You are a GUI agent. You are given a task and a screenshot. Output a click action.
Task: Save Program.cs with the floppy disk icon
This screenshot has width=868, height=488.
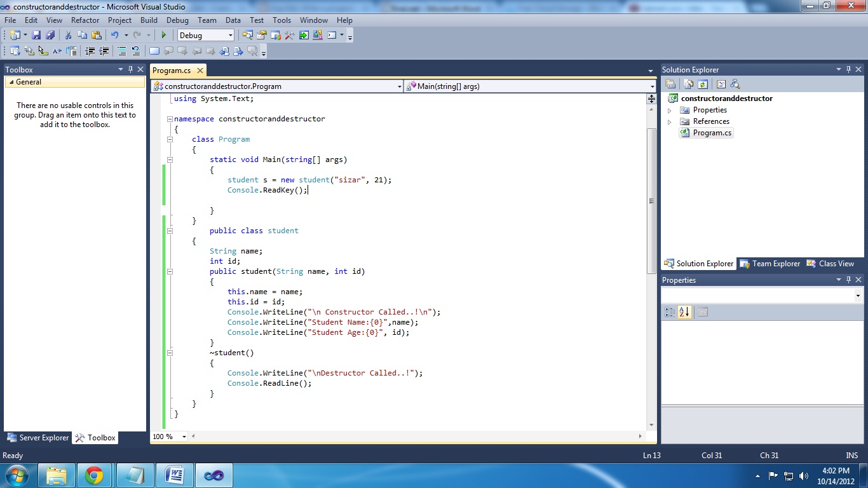[x=36, y=35]
